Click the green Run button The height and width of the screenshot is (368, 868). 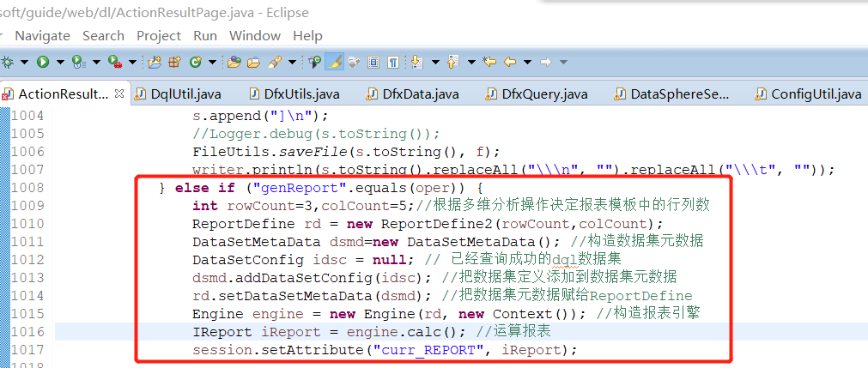pos(43,62)
